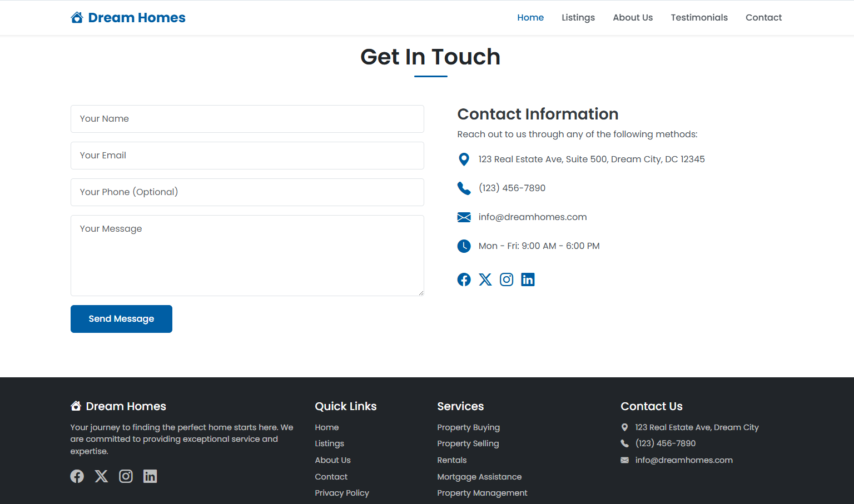Click into the Your Email field
854x504 pixels.
pos(247,156)
